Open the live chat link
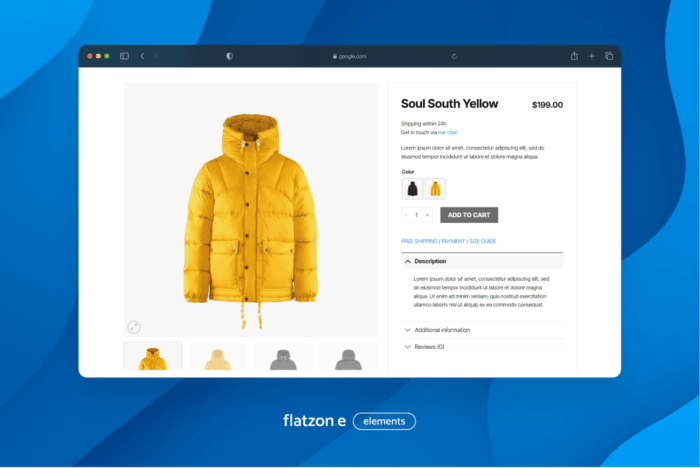Image resolution: width=700 pixels, height=468 pixels. click(447, 132)
